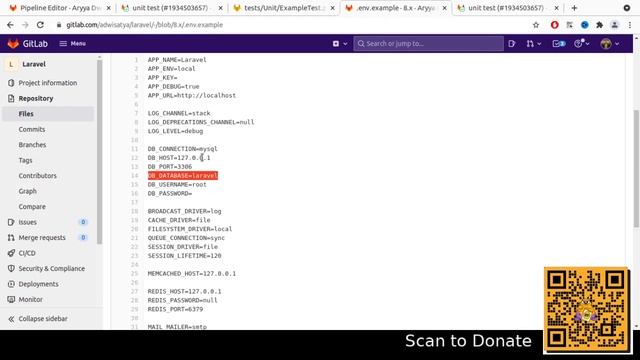640x360 pixels.
Task: Open Tags in the sidebar
Action: coord(25,160)
